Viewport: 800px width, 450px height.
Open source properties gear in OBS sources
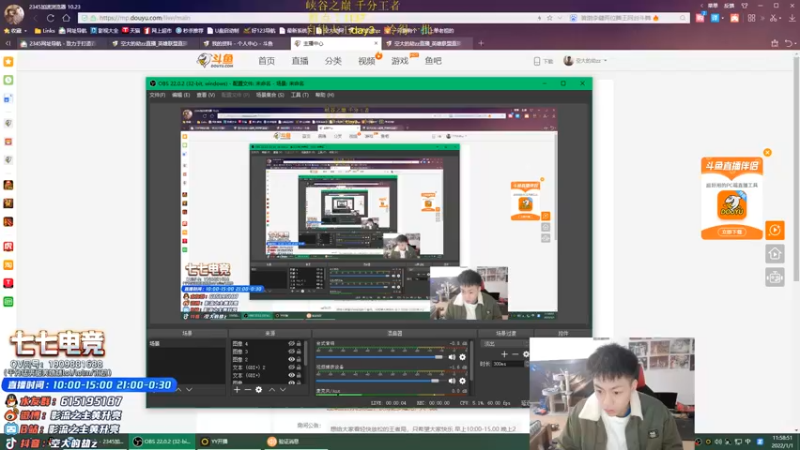point(259,390)
